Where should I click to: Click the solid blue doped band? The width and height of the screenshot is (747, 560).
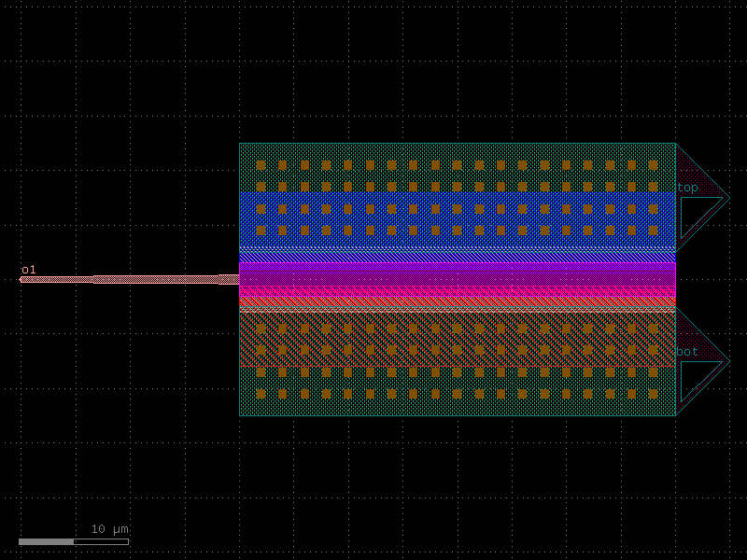pyautogui.click(x=458, y=219)
